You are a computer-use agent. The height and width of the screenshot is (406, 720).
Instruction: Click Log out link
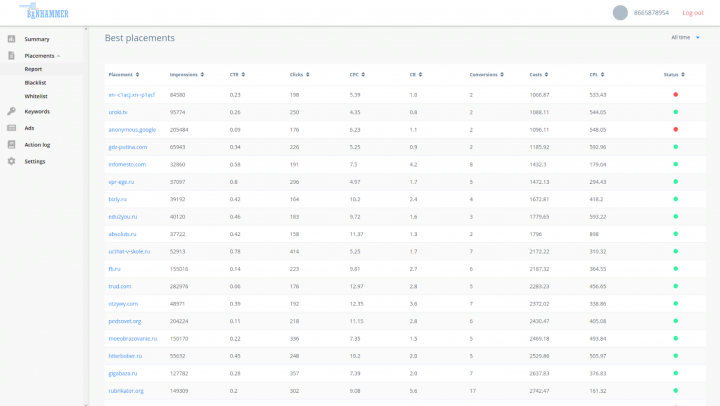[x=692, y=13]
